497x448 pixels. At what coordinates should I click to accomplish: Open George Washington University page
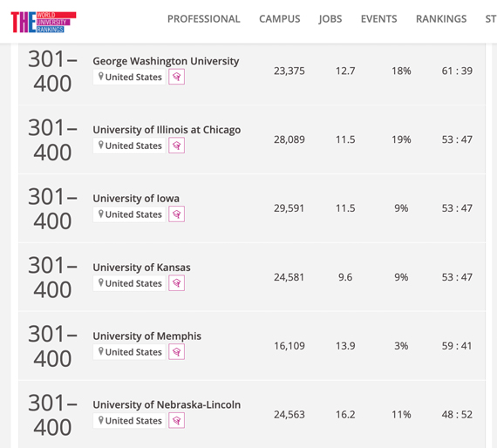pos(166,61)
